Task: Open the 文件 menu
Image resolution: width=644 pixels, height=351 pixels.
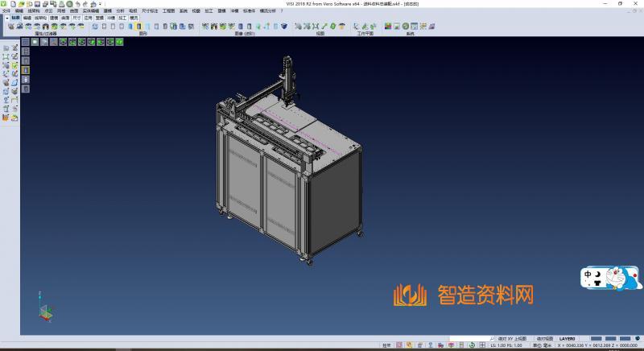Action: coord(6,10)
